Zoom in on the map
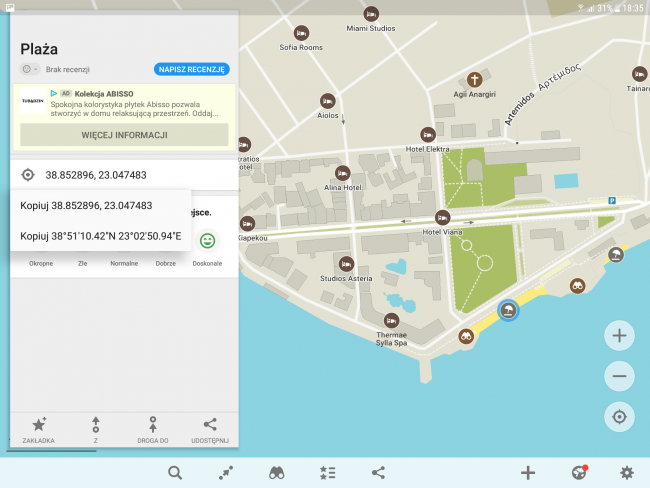This screenshot has height=488, width=650. [619, 336]
